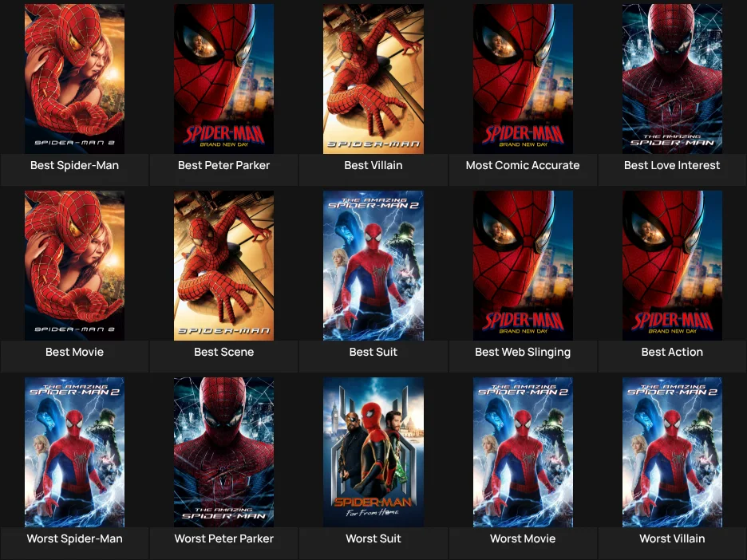The image size is (747, 560).
Task: Click the "Best Movie" label
Action: coord(74,352)
